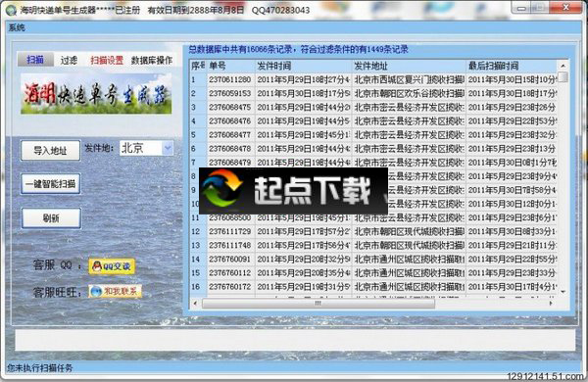588x382 pixels.
Task: Click the 刷新 button
Action: [x=51, y=217]
